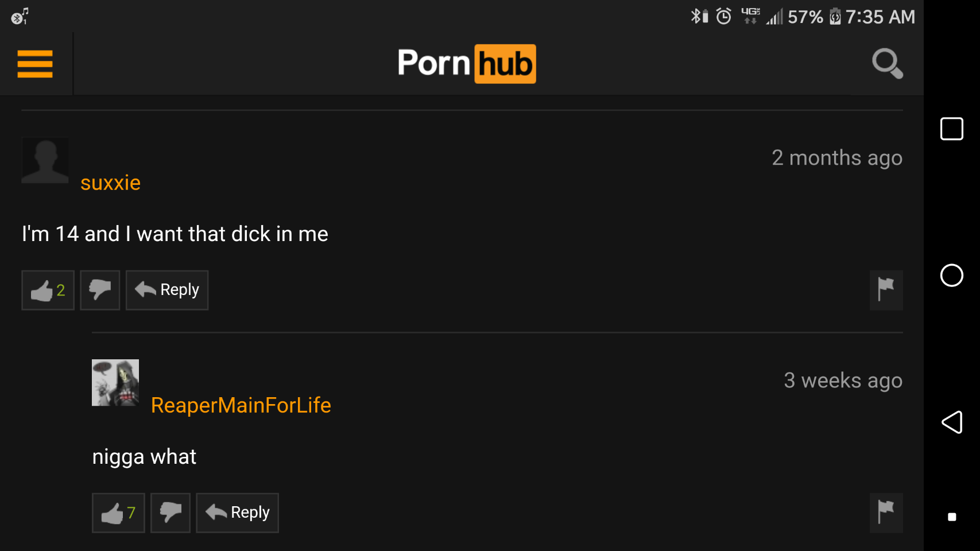This screenshot has height=551, width=980.
Task: Report ReaperMainForLife's reply with flag icon
Action: [x=886, y=513]
